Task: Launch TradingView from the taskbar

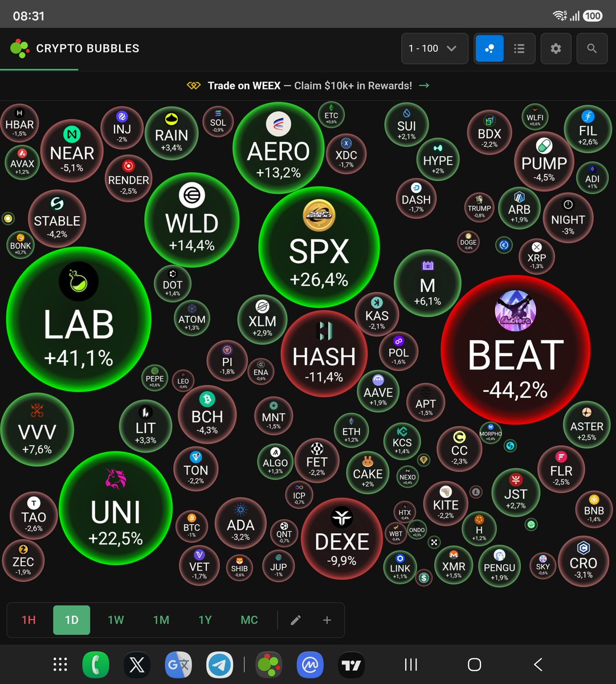Action: [352, 665]
